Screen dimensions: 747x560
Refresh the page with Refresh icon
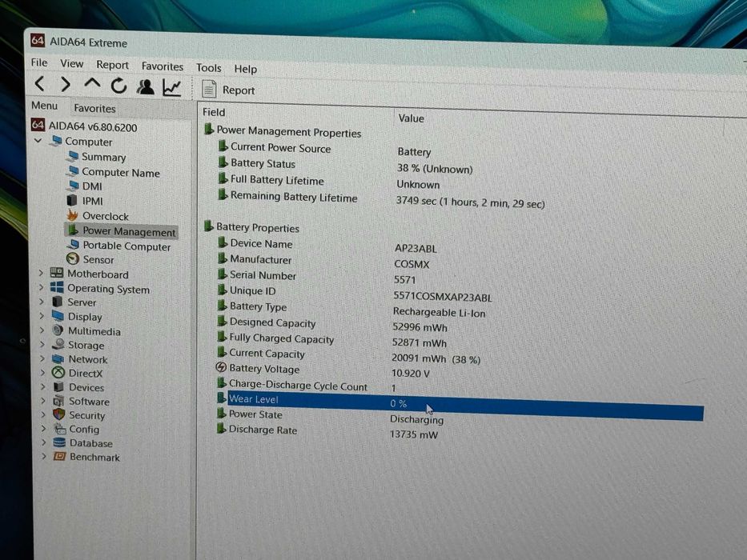pyautogui.click(x=118, y=86)
